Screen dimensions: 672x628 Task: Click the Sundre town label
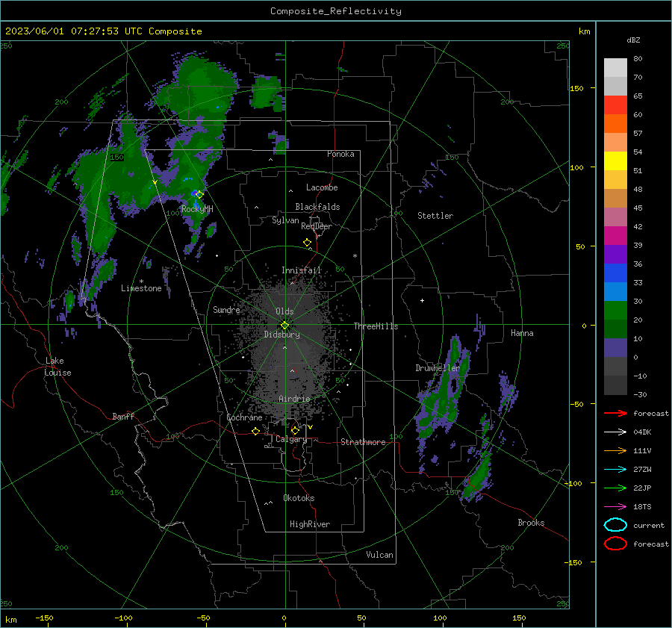[226, 310]
